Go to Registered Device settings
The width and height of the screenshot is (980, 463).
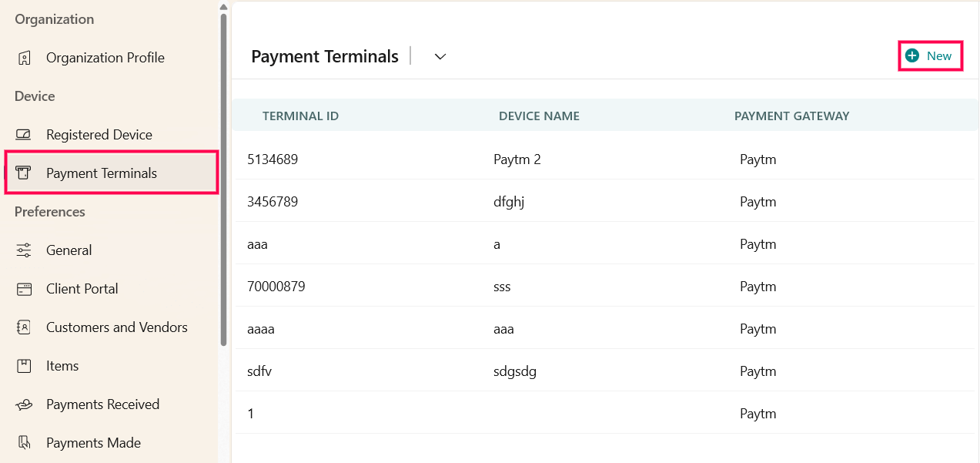[99, 135]
